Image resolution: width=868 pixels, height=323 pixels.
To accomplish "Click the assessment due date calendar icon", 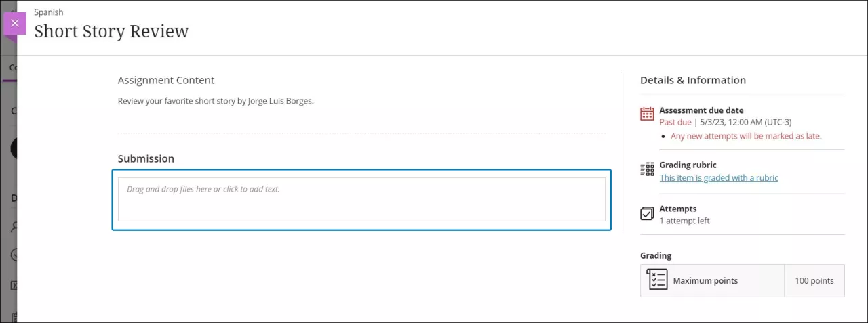I will 647,114.
